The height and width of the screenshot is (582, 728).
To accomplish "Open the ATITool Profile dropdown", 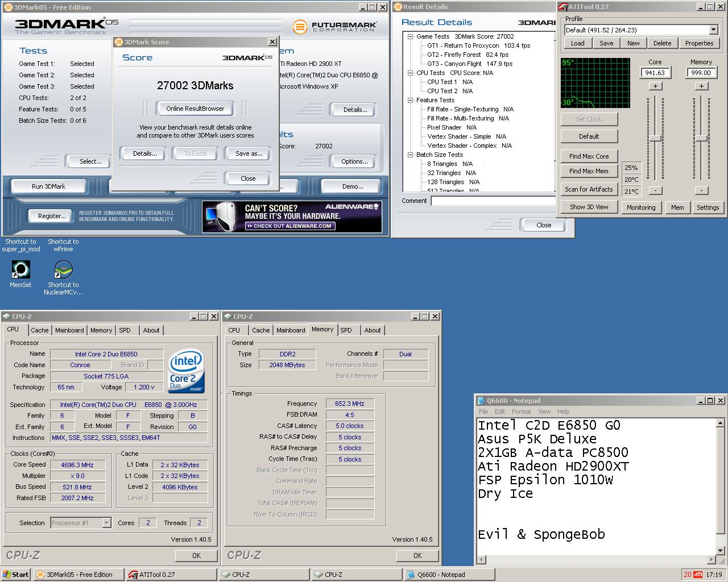I will (x=713, y=30).
